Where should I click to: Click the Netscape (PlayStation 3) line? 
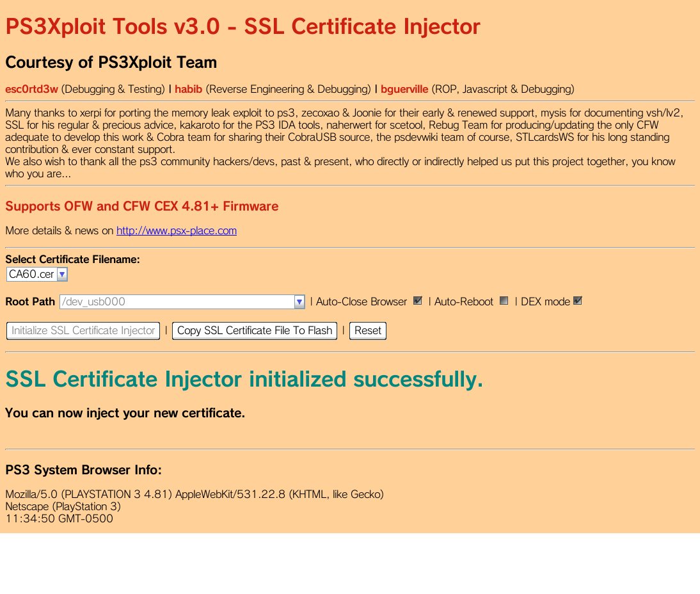coord(63,506)
